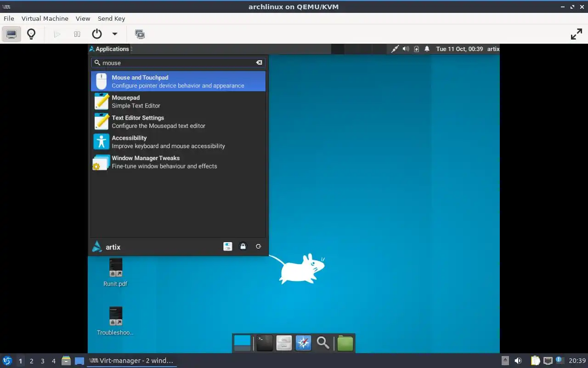Open Mouse and Touchpad settings entry

click(x=178, y=81)
